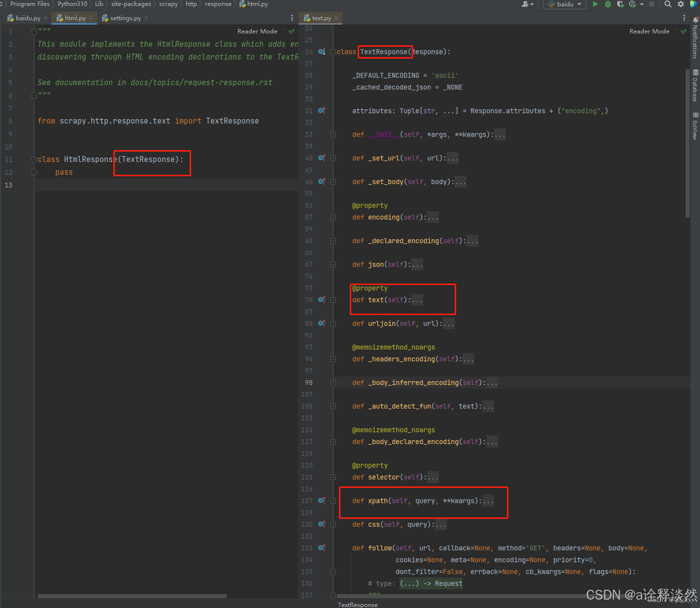This screenshot has height=608, width=700.
Task: Click inspection checkmark in html.py editor
Action: point(292,32)
